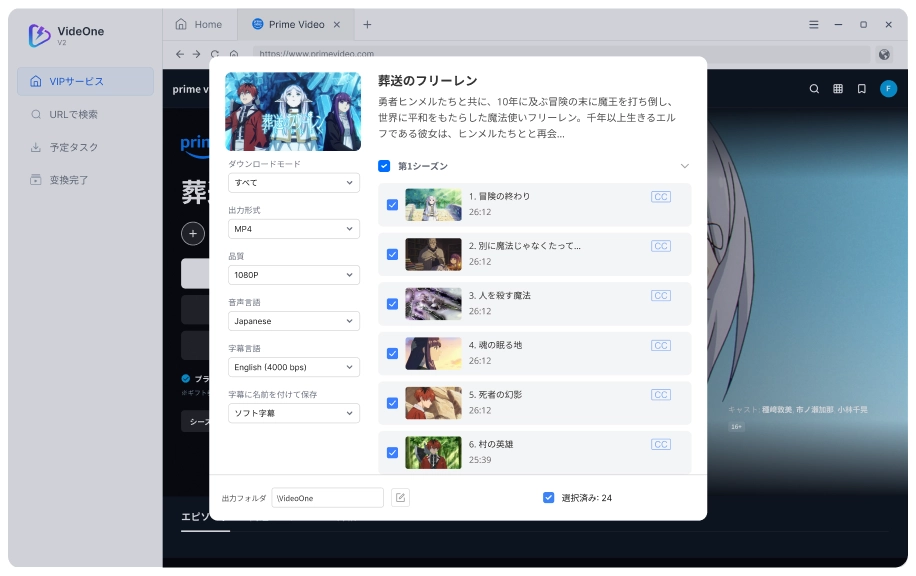This screenshot has height=576, width=916.
Task: Switch to the Home tab
Action: point(199,25)
